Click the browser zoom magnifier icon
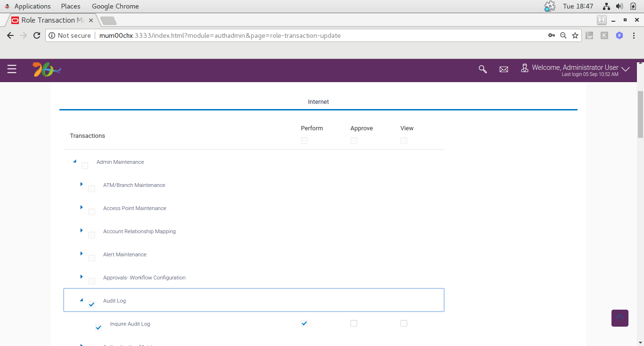The height and width of the screenshot is (346, 644). click(563, 35)
